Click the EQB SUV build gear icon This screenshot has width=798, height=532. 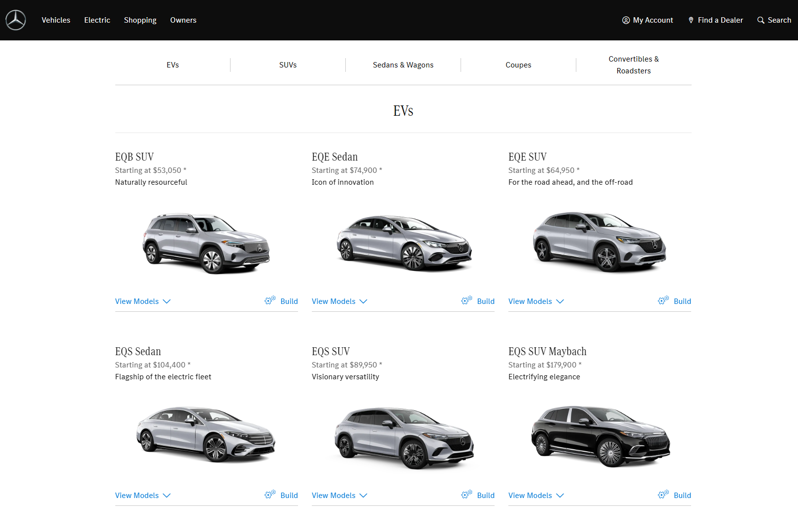[x=270, y=300]
